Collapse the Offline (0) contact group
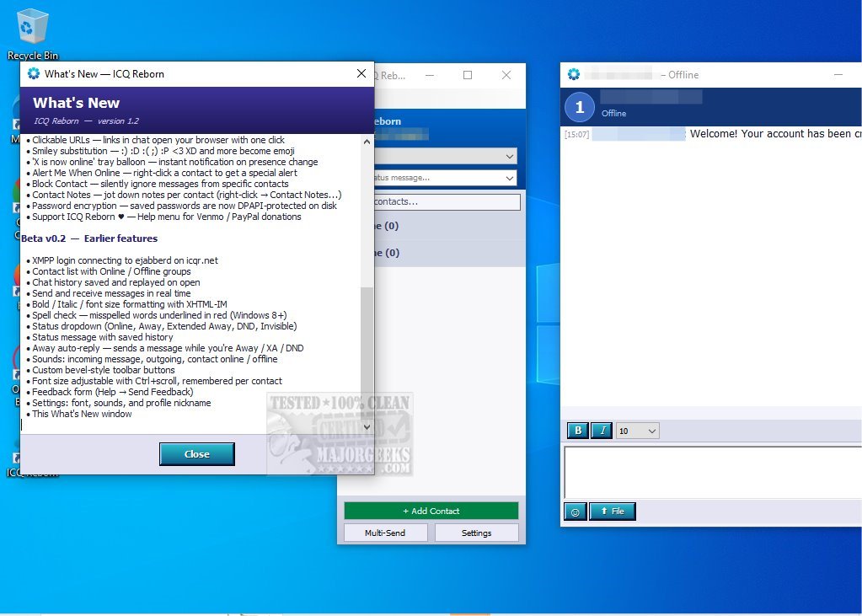 (450, 253)
